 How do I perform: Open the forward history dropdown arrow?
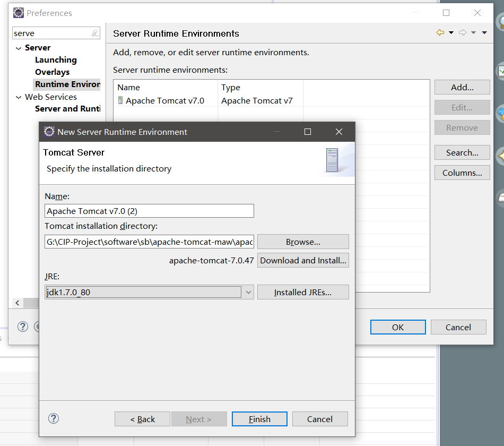click(473, 32)
